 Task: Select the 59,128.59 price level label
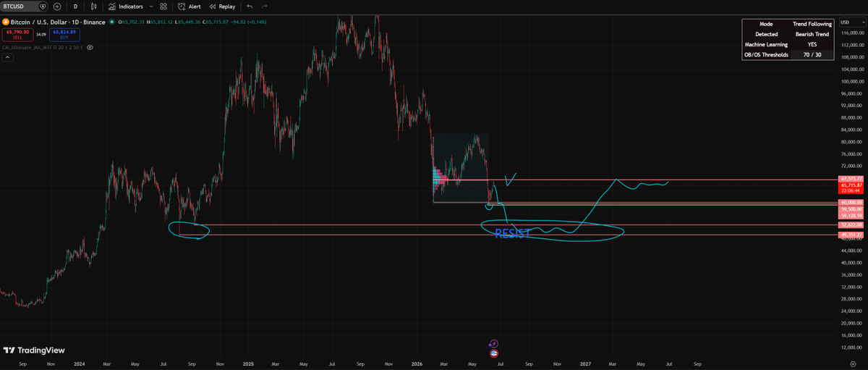point(851,216)
